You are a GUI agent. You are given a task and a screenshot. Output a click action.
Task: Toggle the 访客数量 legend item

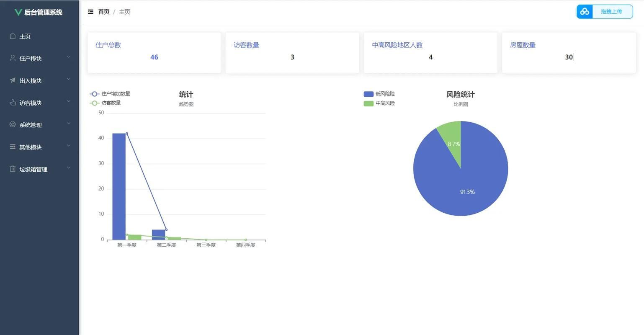(106, 103)
